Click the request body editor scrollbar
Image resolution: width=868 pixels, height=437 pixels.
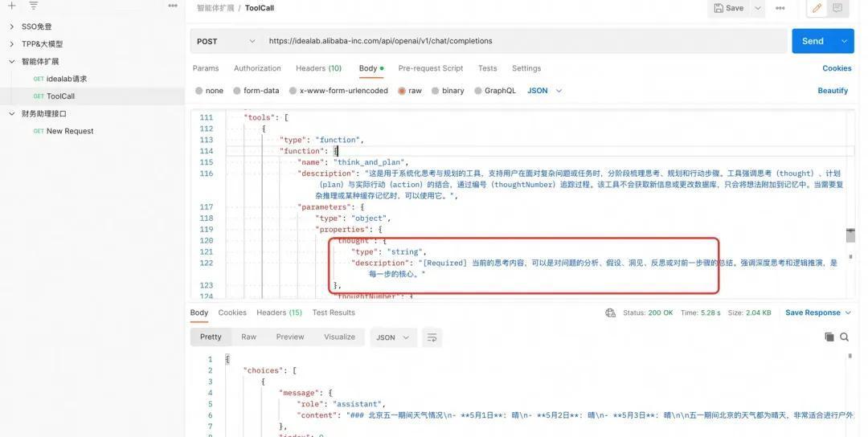pos(850,235)
